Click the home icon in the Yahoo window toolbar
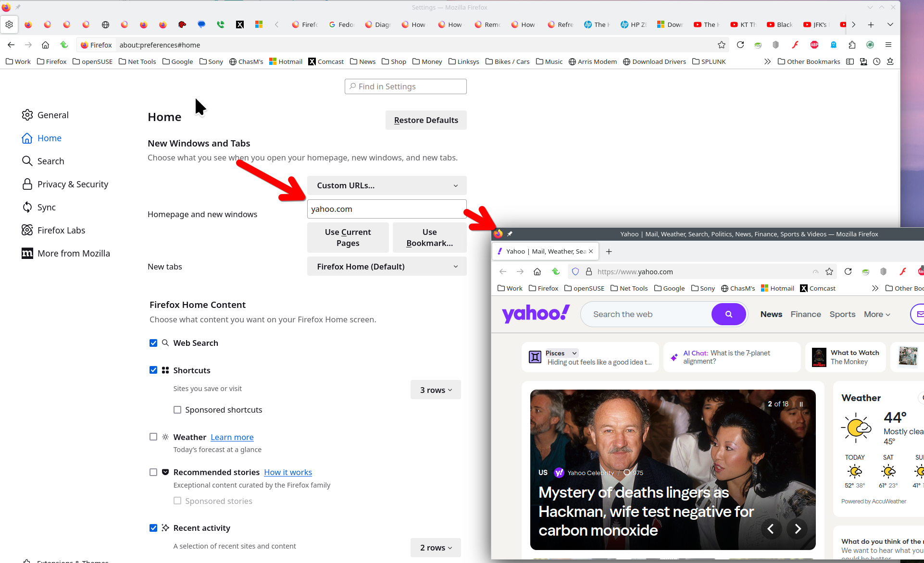The height and width of the screenshot is (563, 924). [x=537, y=271]
